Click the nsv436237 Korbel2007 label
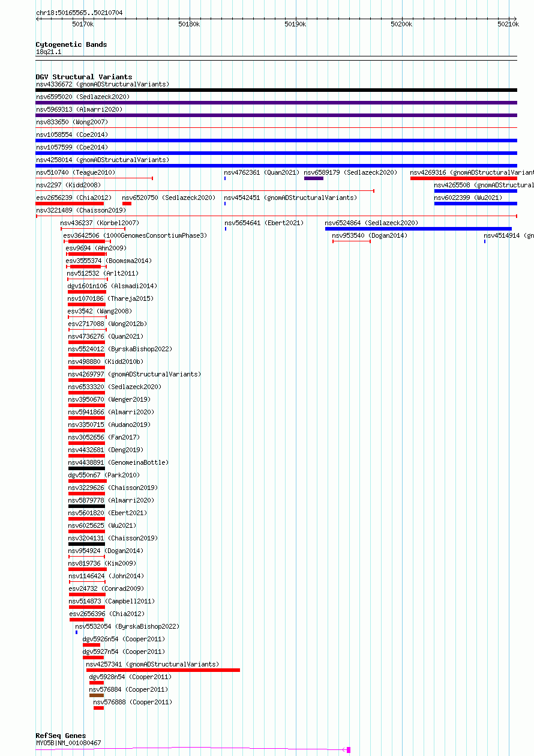This screenshot has height=756, width=534. tap(100, 223)
